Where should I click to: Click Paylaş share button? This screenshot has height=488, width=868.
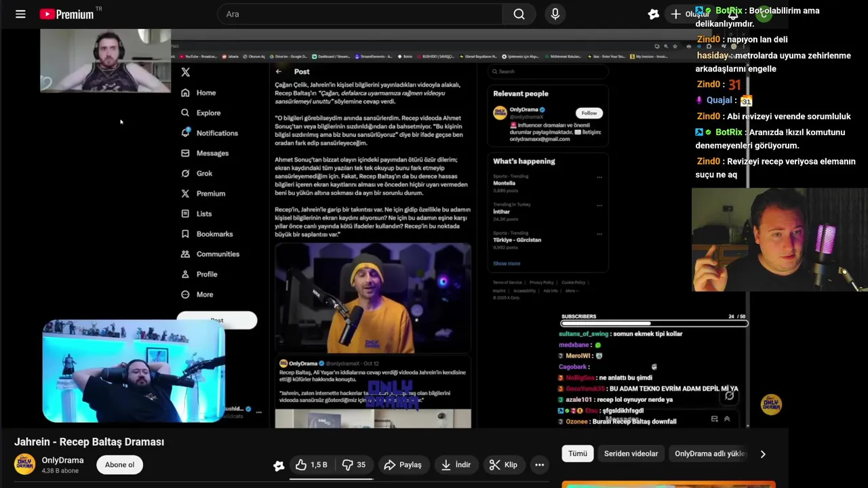pyautogui.click(x=403, y=465)
